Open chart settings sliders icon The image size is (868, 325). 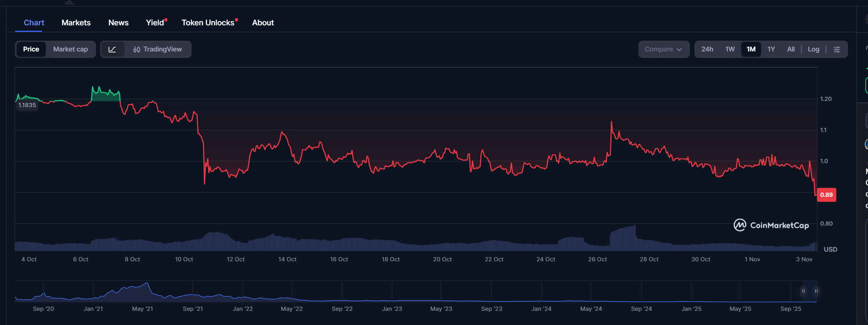pos(837,49)
